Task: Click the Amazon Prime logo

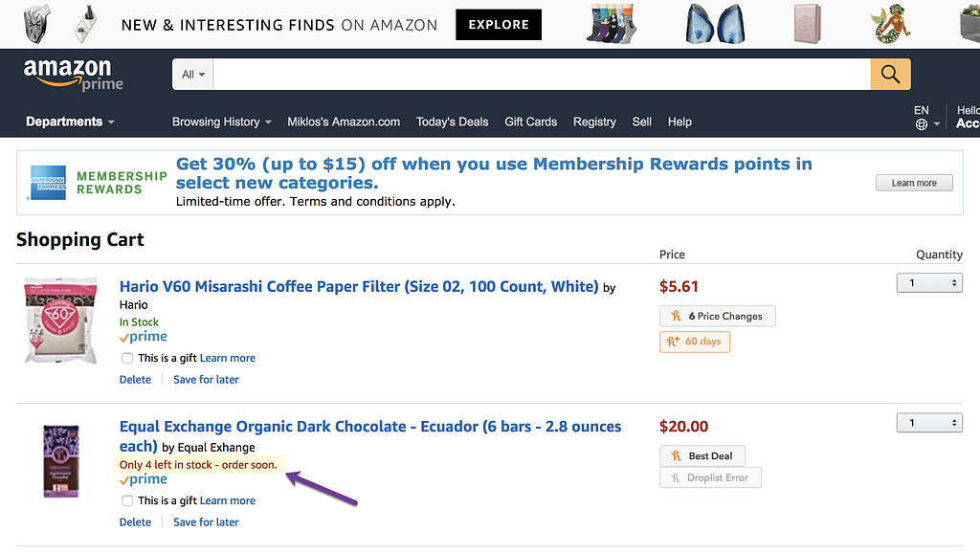Action: 73,75
